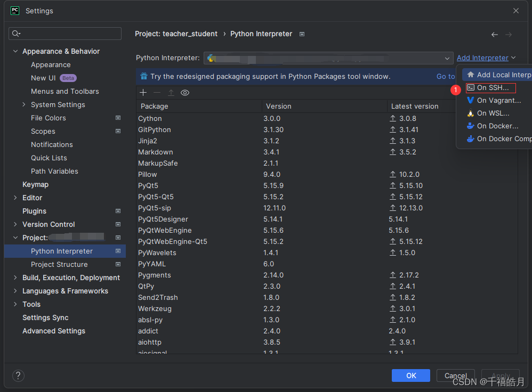Click the PyCharm logo in the title bar
The image size is (532, 392).
point(15,11)
